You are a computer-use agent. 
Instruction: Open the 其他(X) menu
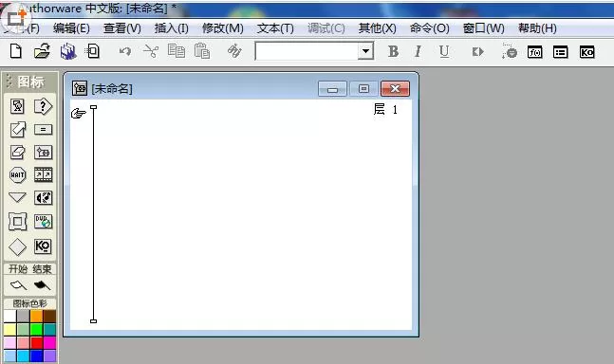[378, 28]
